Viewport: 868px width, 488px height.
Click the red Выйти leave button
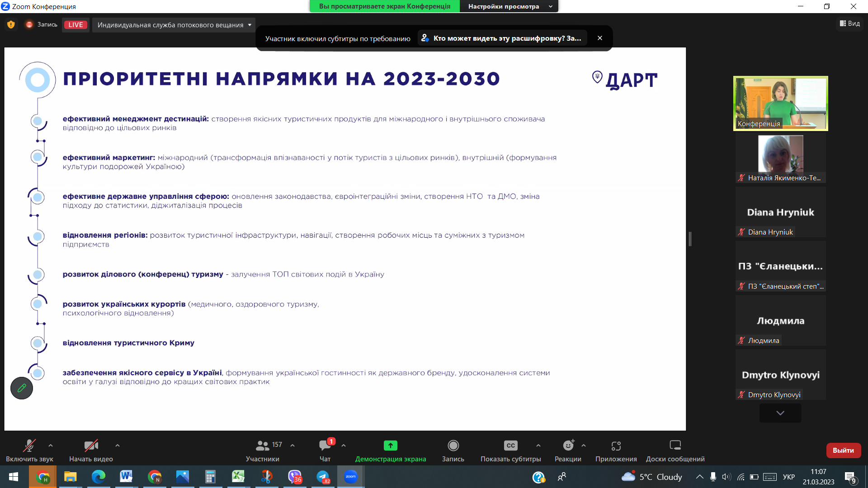tap(843, 450)
